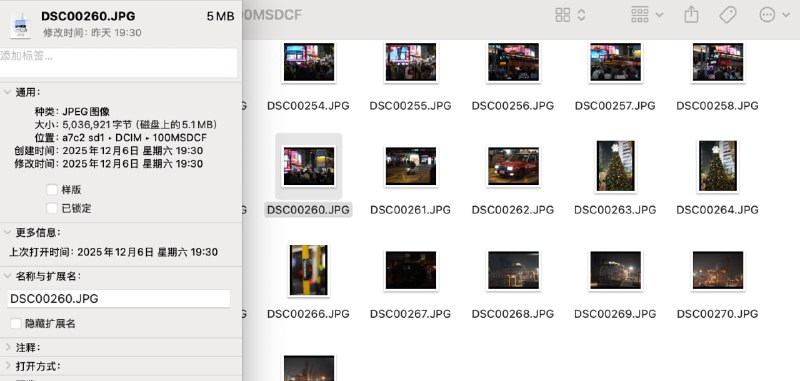Click the DSC00263.JPG file name label
The width and height of the screenshot is (800, 381).
615,210
